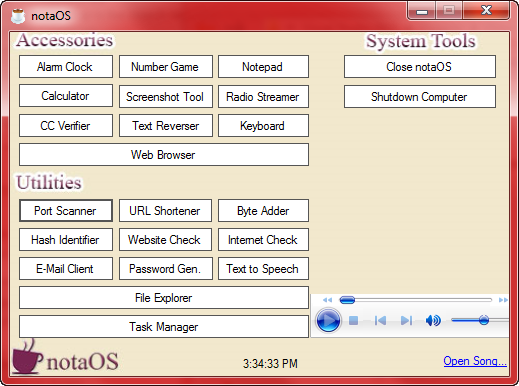The image size is (519, 386).
Task: Close the notaOS window with X
Action: point(486,11)
